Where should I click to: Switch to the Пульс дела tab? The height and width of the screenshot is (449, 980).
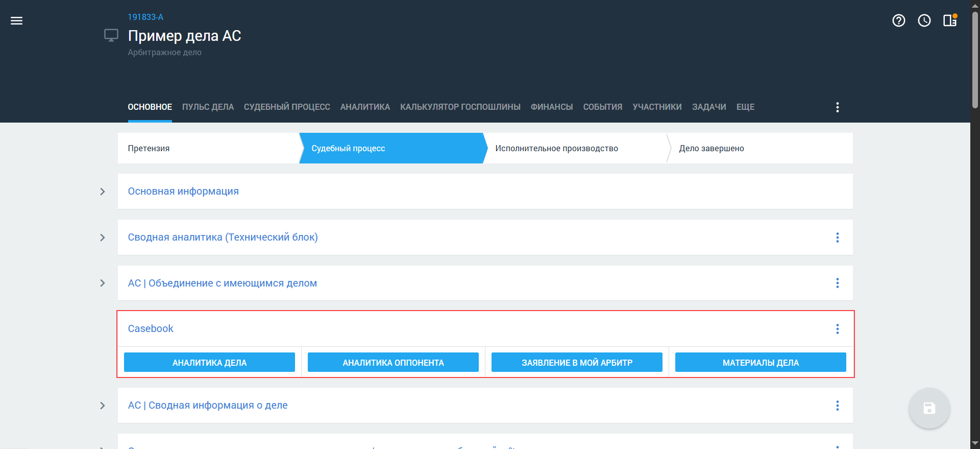pos(208,107)
